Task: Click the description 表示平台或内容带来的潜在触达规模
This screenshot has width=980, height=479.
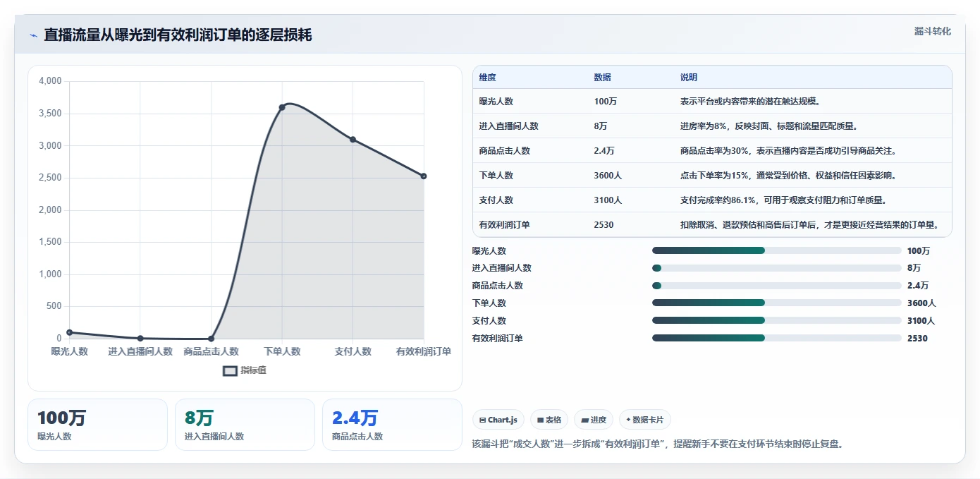Action: [750, 102]
